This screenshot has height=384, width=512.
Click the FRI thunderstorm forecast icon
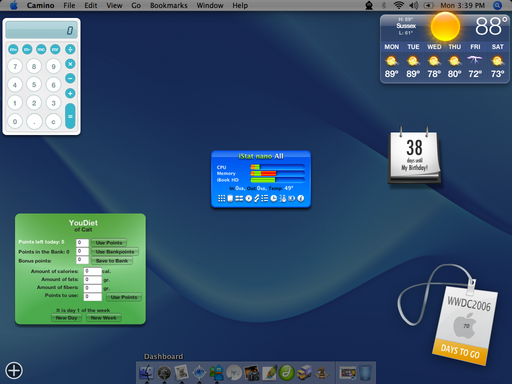475,60
